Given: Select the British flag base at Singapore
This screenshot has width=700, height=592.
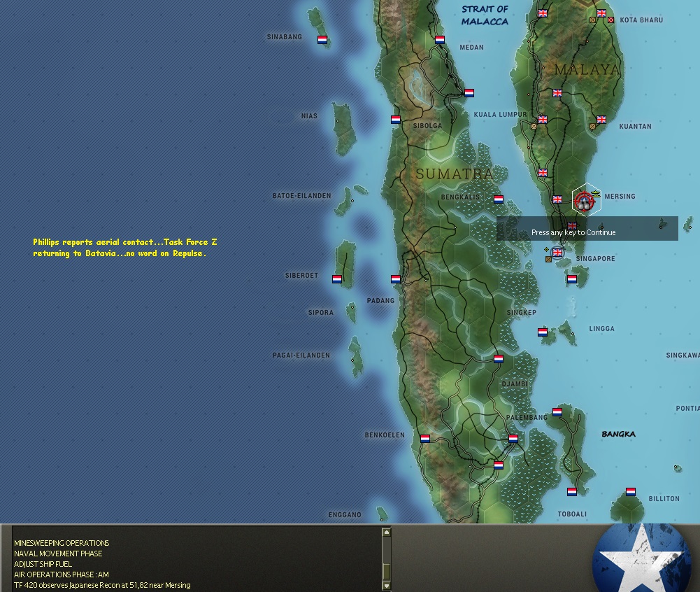Looking at the screenshot, I should pyautogui.click(x=557, y=253).
